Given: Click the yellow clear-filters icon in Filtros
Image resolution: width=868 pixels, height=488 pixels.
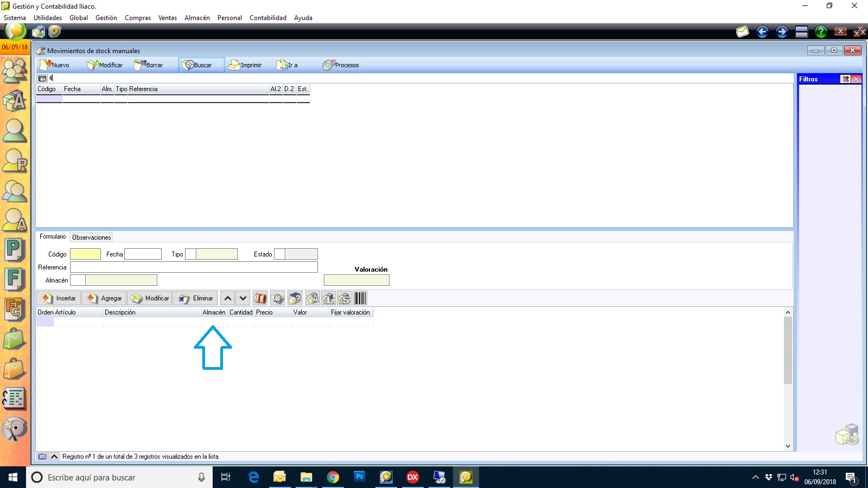Looking at the screenshot, I should (x=845, y=79).
